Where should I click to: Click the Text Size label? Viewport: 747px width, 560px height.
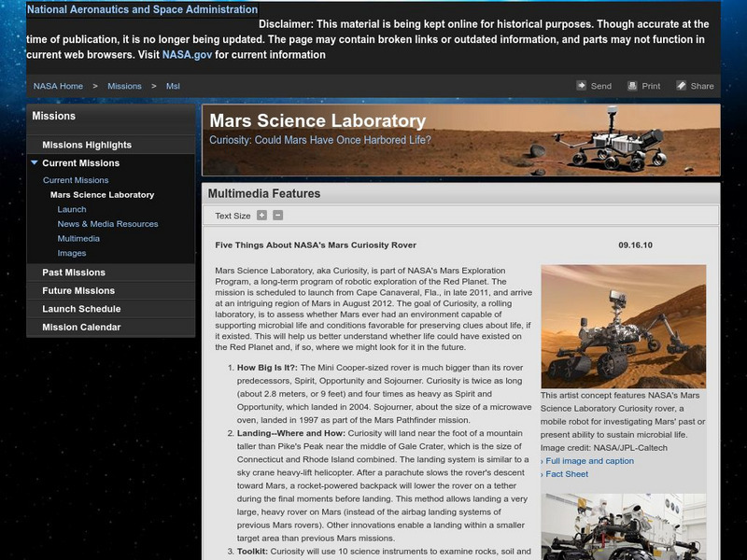tap(233, 216)
